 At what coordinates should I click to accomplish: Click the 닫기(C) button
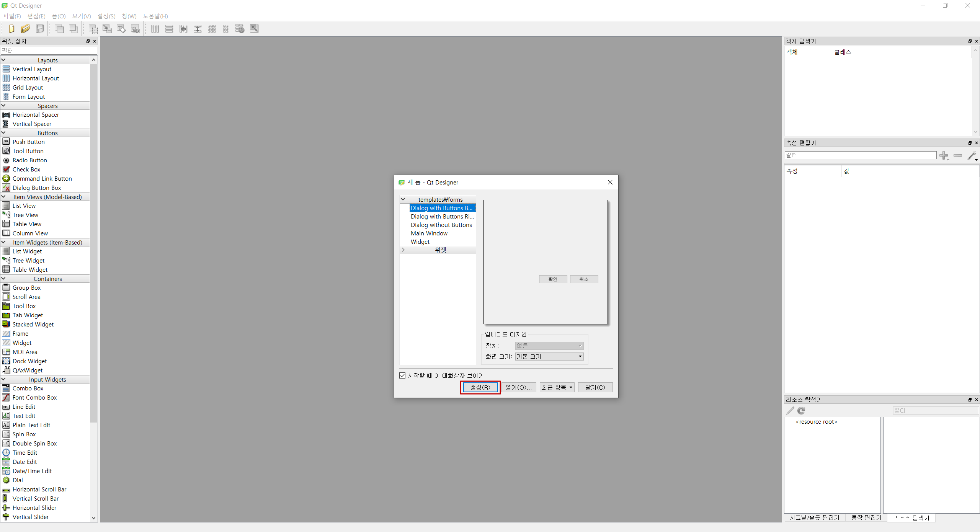click(595, 387)
